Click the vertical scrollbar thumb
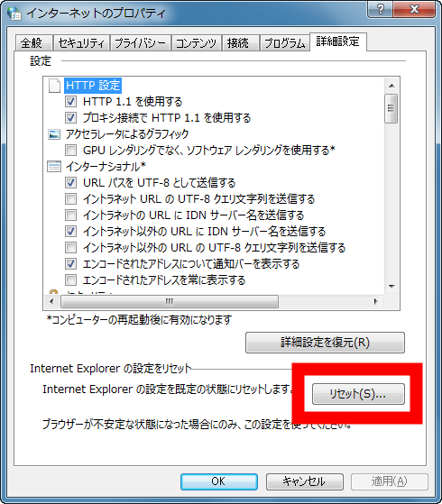 391,108
